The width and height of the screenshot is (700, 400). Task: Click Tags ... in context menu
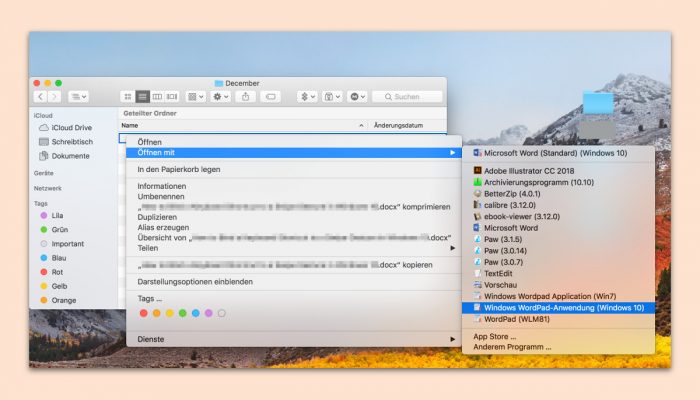point(294,299)
